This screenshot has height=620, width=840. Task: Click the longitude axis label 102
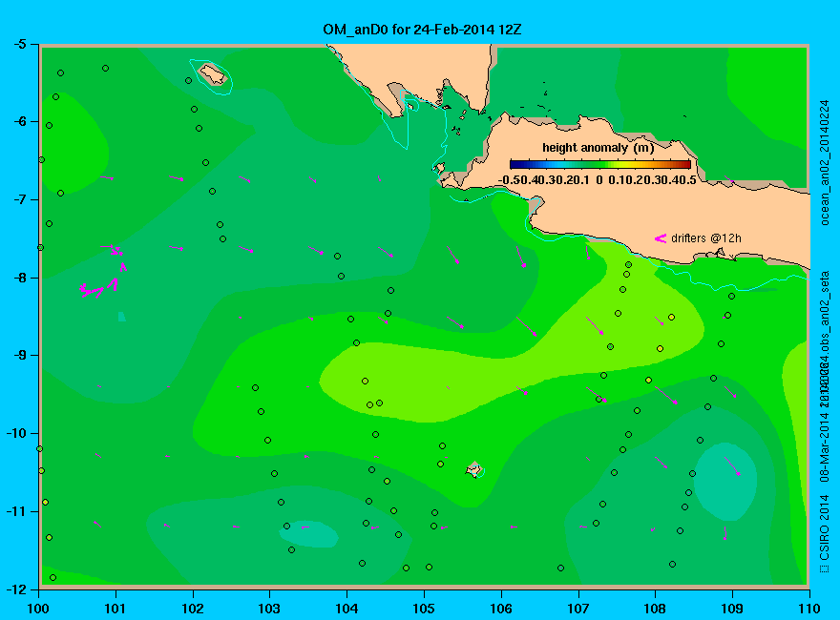tap(192, 609)
